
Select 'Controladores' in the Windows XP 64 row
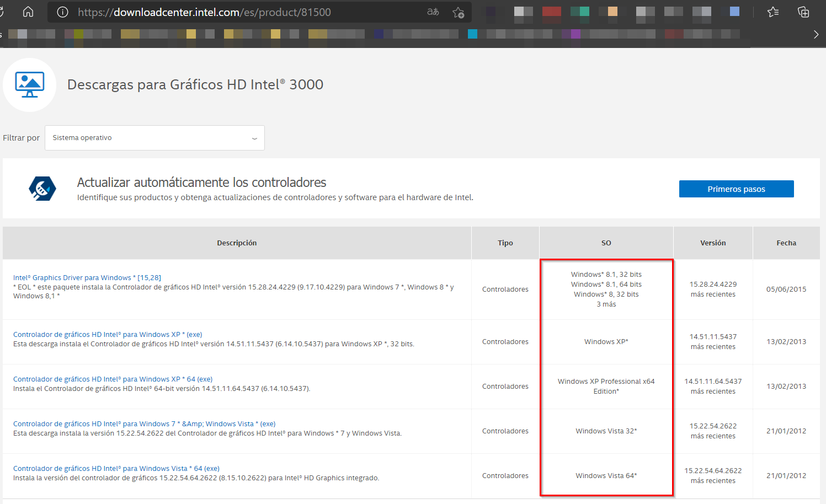click(505, 387)
